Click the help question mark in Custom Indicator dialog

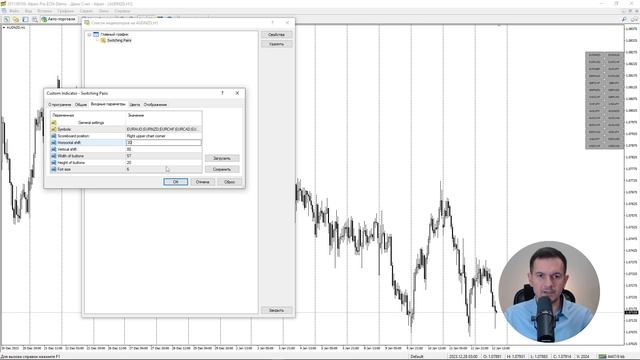click(222, 93)
